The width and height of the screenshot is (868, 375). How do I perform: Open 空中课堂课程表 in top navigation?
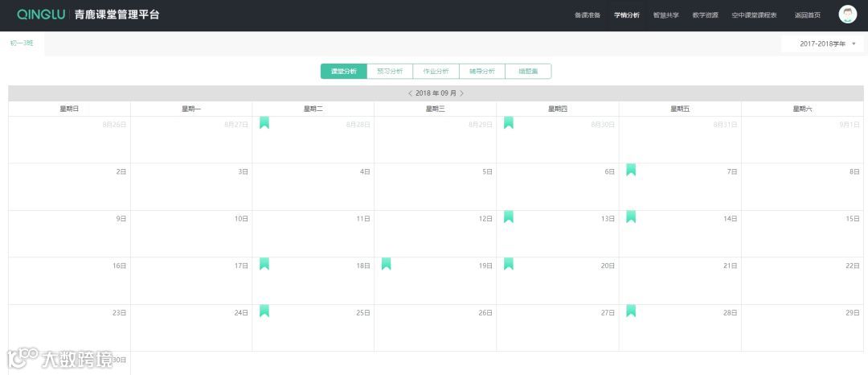754,15
